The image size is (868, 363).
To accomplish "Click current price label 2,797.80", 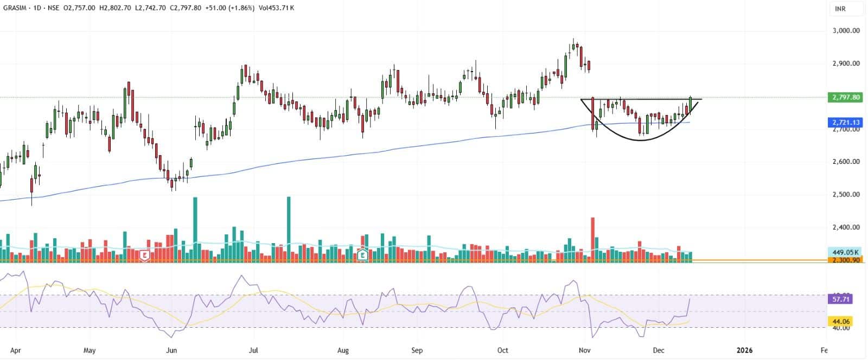I will coord(846,97).
